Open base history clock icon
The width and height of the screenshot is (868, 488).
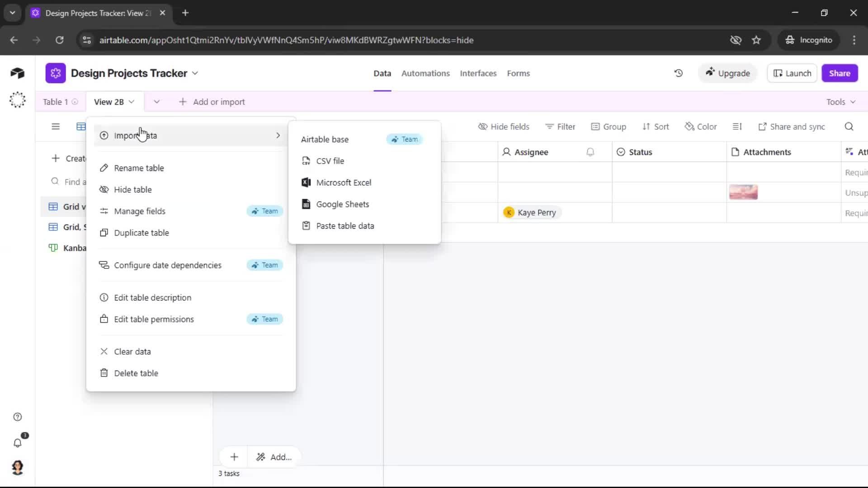click(x=678, y=73)
